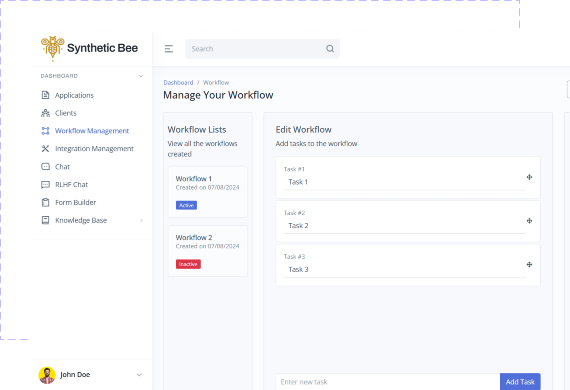Click the Edit Workflow heading
Viewport: 570px width, 390px height.
pos(304,130)
